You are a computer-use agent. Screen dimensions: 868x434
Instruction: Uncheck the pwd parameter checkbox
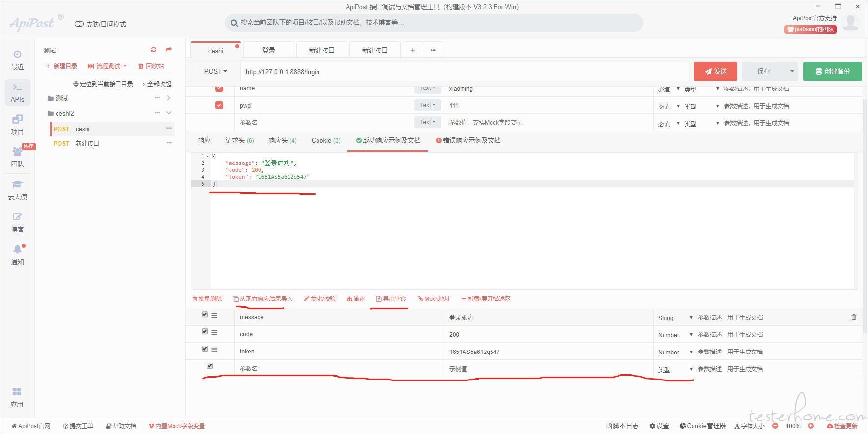coord(219,105)
